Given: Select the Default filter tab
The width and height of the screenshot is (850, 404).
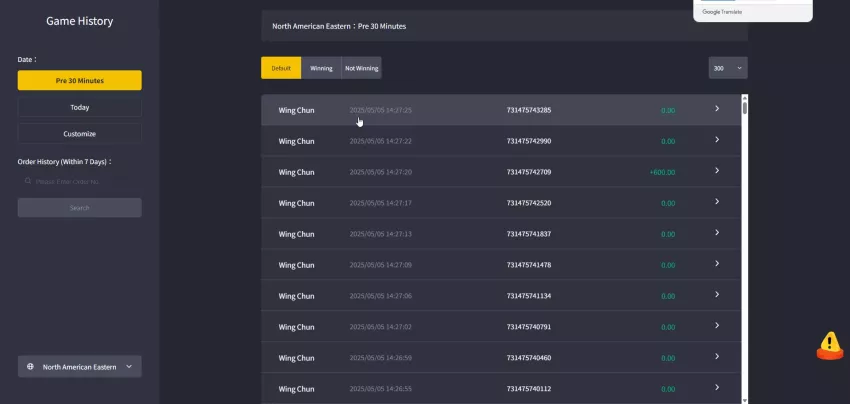Looking at the screenshot, I should pyautogui.click(x=281, y=68).
